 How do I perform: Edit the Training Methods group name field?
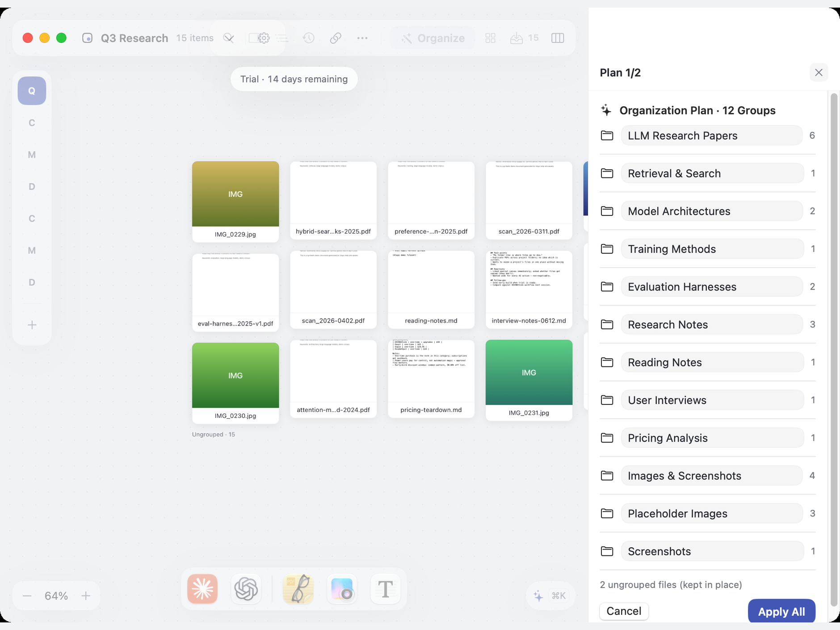tap(712, 249)
